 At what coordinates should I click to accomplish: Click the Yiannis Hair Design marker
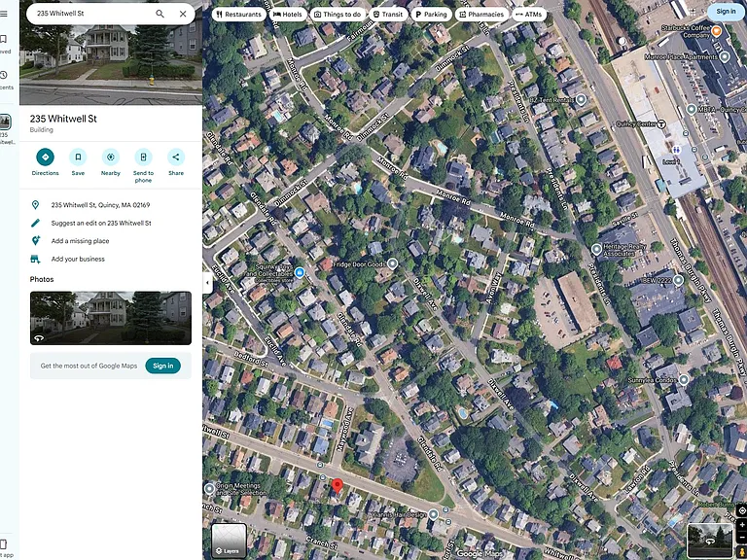(433, 514)
